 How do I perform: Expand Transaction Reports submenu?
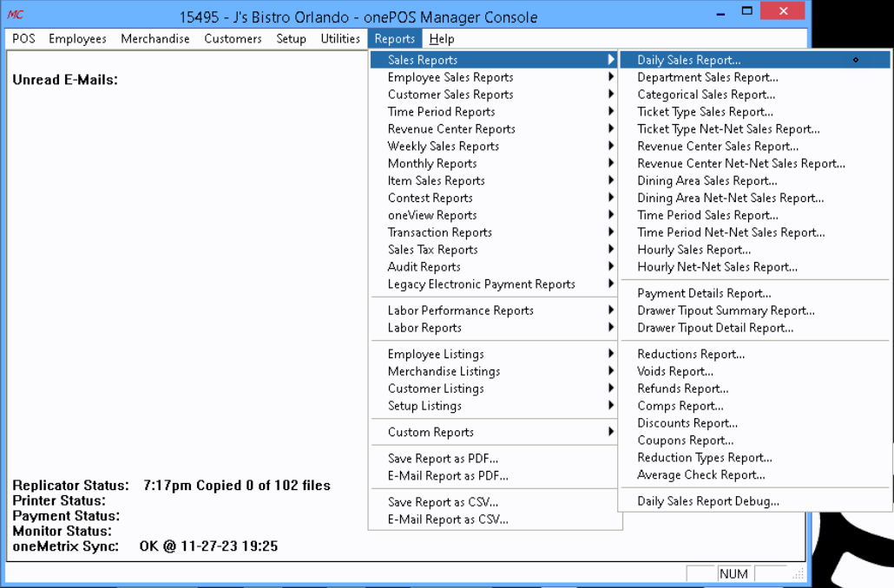[494, 232]
